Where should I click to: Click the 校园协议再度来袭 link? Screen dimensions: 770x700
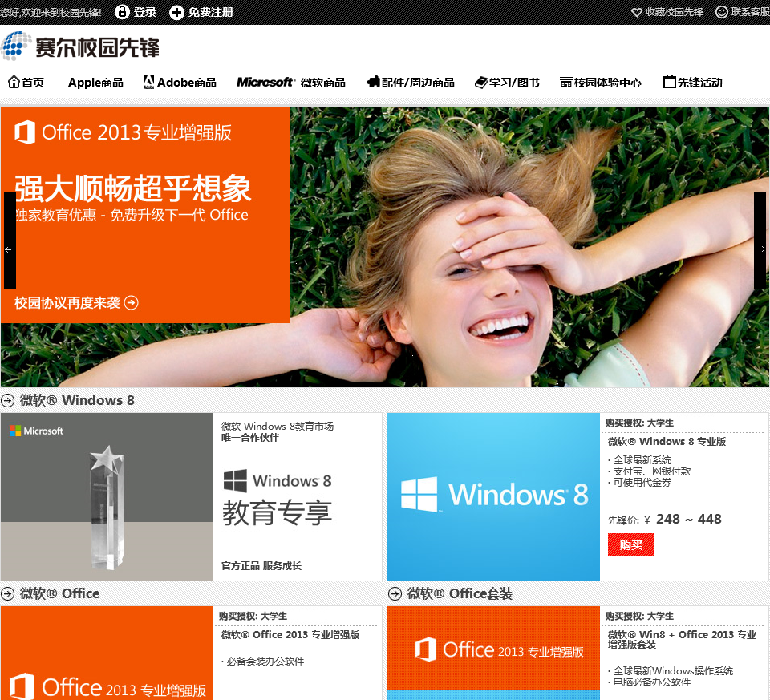click(x=67, y=303)
